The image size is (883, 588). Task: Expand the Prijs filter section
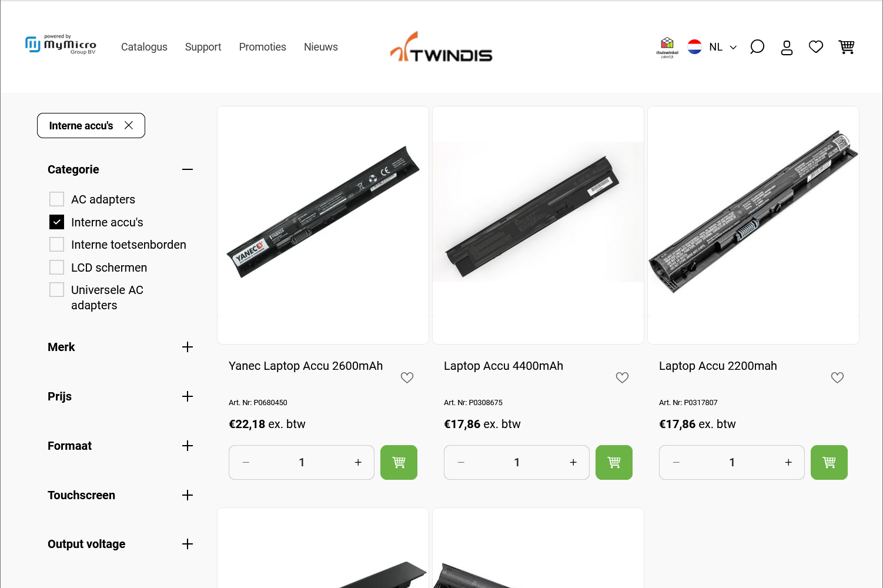(x=188, y=396)
